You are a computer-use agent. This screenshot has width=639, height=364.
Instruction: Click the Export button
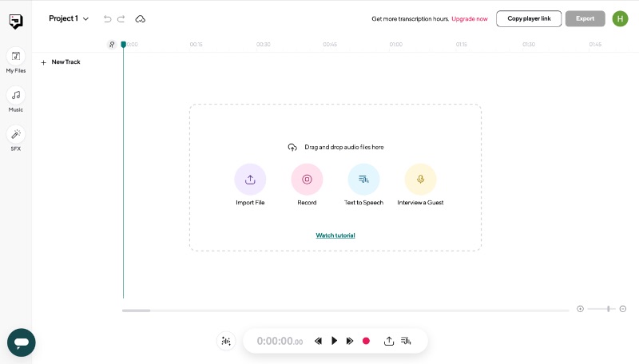click(585, 18)
